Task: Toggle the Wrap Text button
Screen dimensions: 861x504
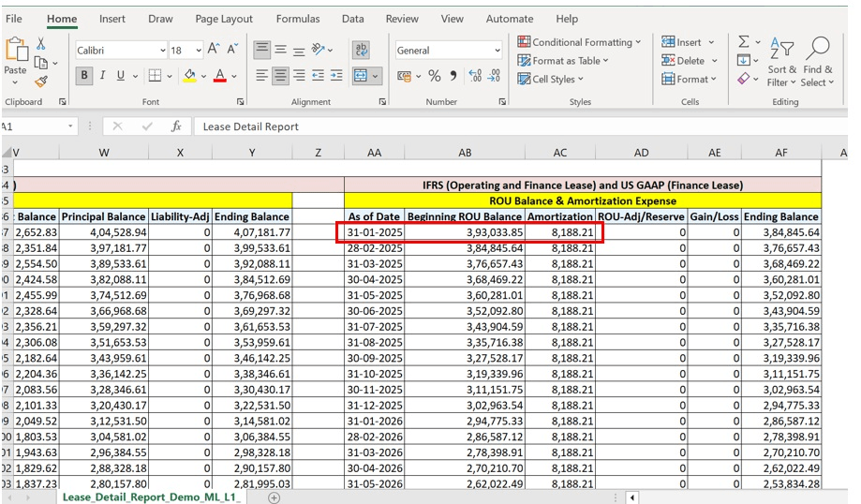Action: (x=362, y=50)
